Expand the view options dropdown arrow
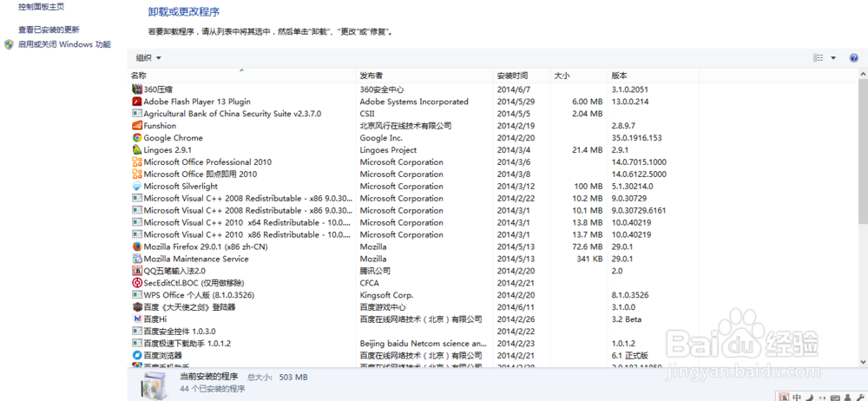Screen dimensions: 868x401 pyautogui.click(x=833, y=57)
